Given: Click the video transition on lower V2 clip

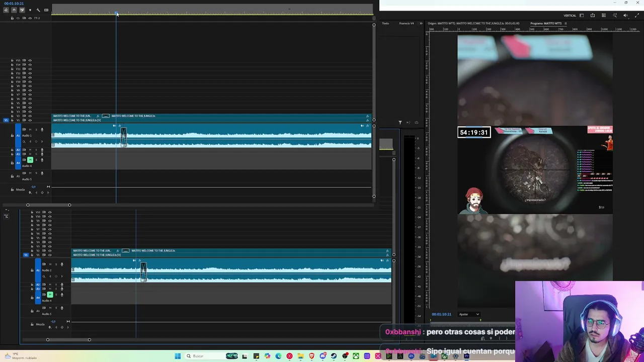Looking at the screenshot, I should (x=126, y=250).
